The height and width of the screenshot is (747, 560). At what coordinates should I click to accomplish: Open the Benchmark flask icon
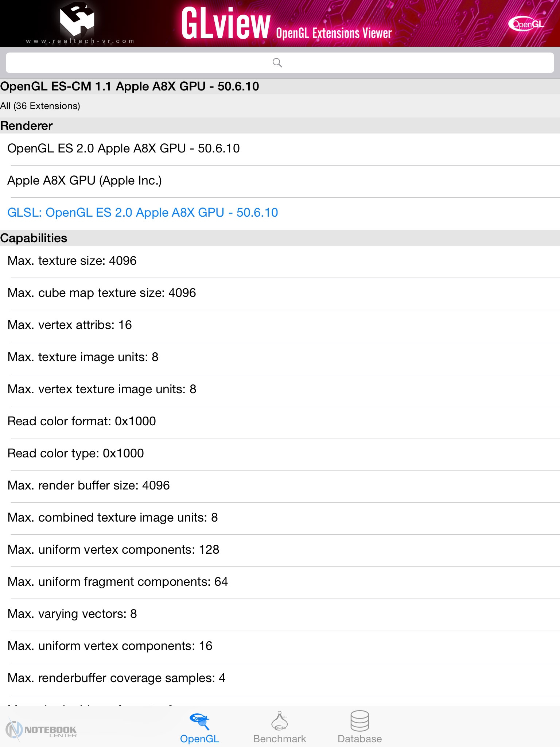point(280,721)
